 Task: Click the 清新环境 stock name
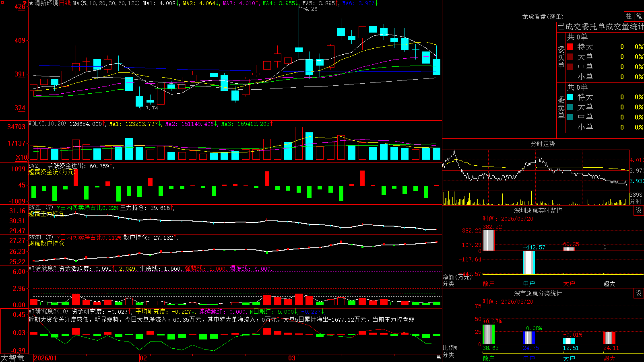(x=46, y=3)
